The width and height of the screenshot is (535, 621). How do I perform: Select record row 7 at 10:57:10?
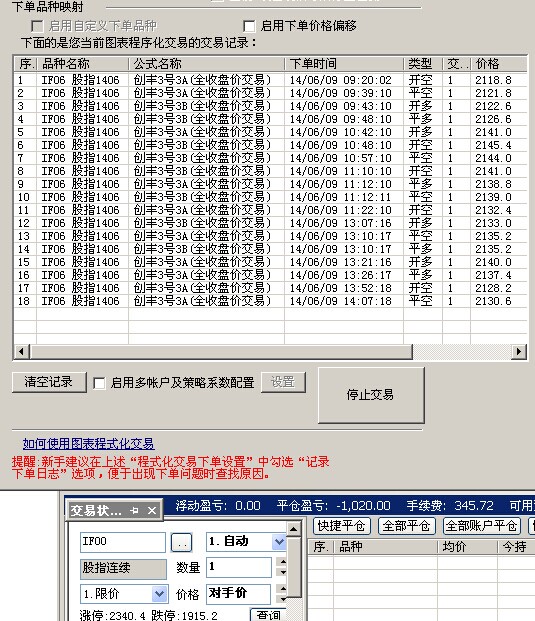click(x=270, y=158)
